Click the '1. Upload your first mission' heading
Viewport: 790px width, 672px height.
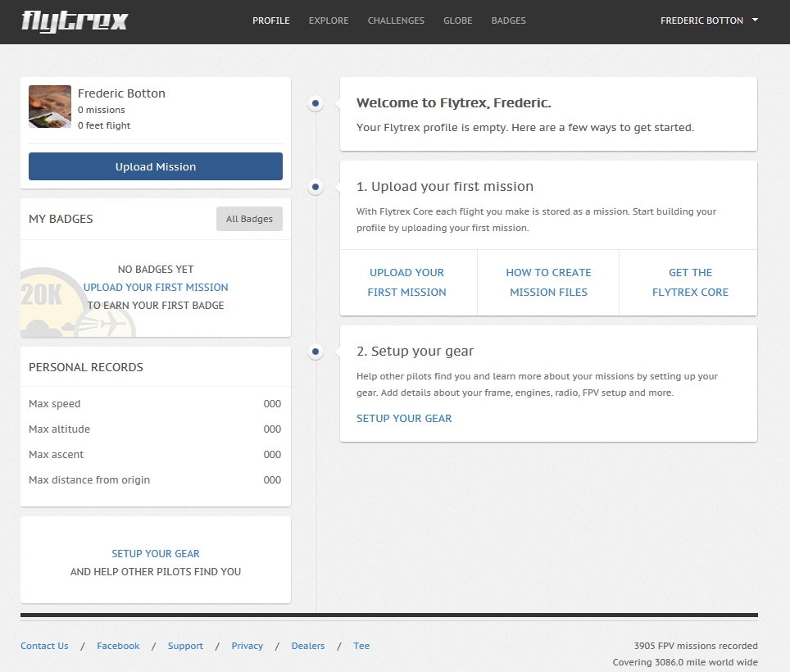click(445, 186)
